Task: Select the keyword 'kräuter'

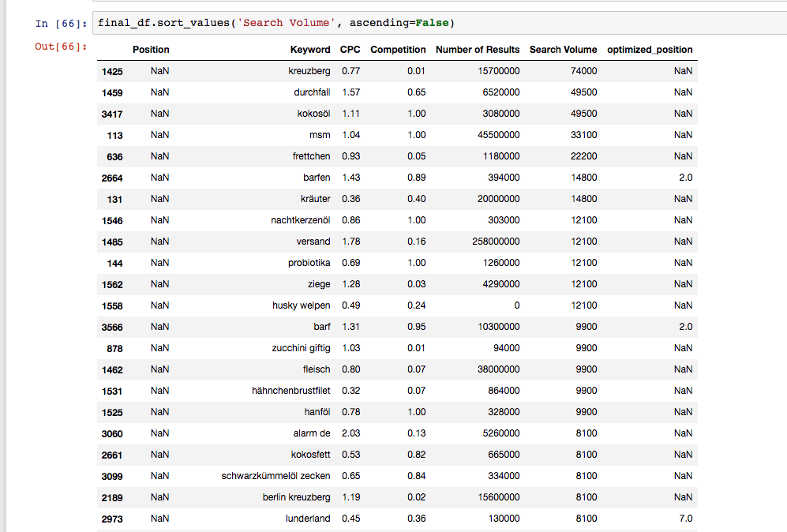Action: pos(316,199)
